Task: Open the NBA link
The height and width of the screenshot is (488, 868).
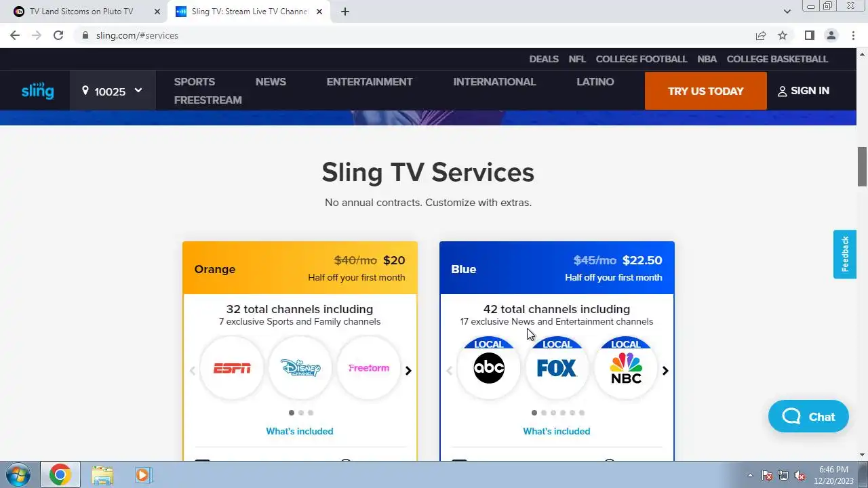Action: (707, 59)
